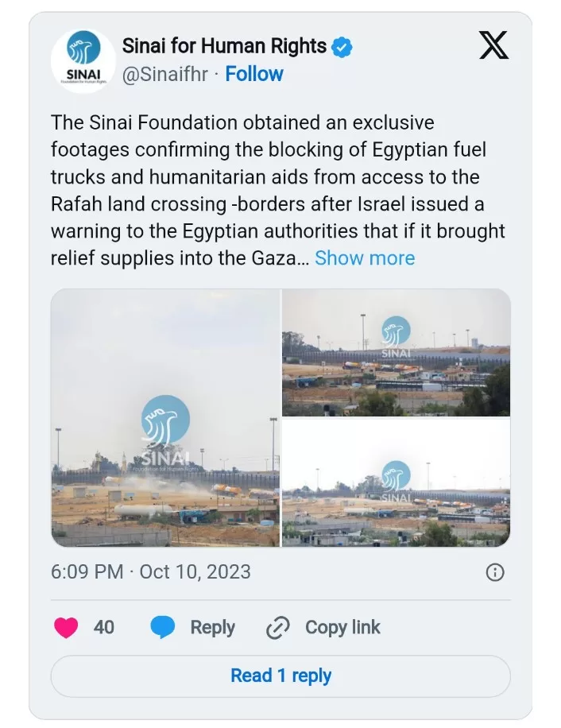Click the Copy link text
The width and height of the screenshot is (561, 728).
click(x=342, y=628)
